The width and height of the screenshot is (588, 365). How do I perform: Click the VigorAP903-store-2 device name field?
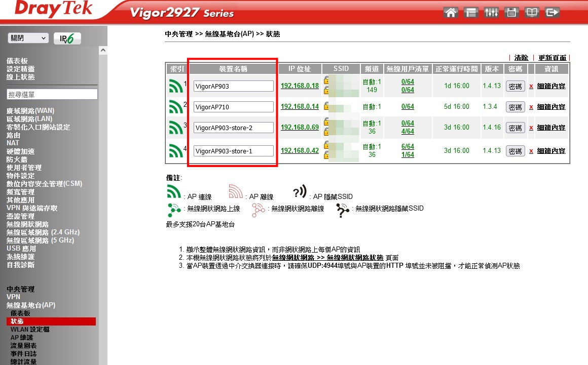233,128
